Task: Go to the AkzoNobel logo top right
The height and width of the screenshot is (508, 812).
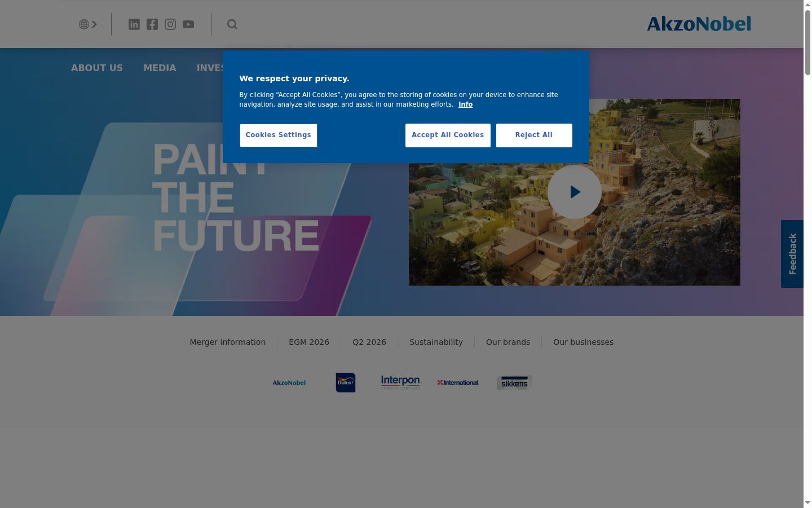Action: [x=699, y=24]
